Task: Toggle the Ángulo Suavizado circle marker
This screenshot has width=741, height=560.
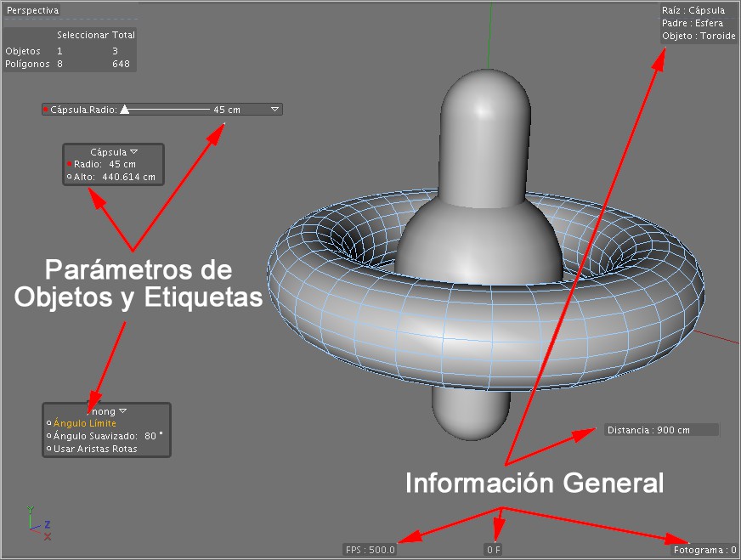Action: coord(49,436)
